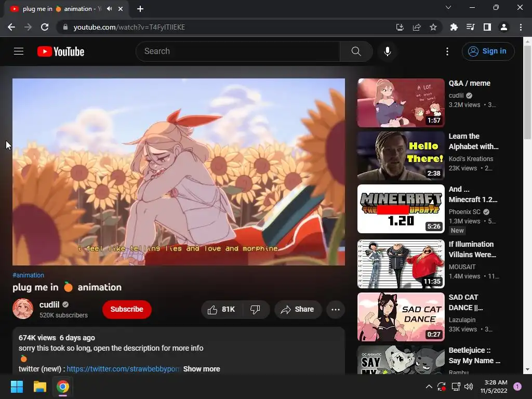Reload the page

pyautogui.click(x=45, y=27)
